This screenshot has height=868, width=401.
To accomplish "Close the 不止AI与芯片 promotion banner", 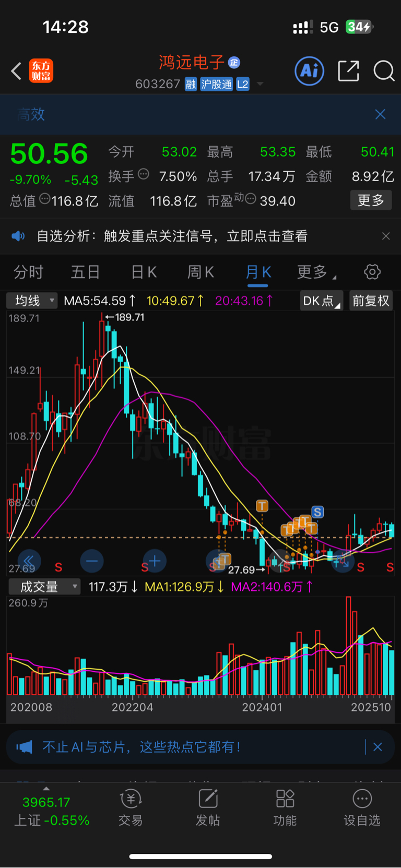I will pos(378,747).
